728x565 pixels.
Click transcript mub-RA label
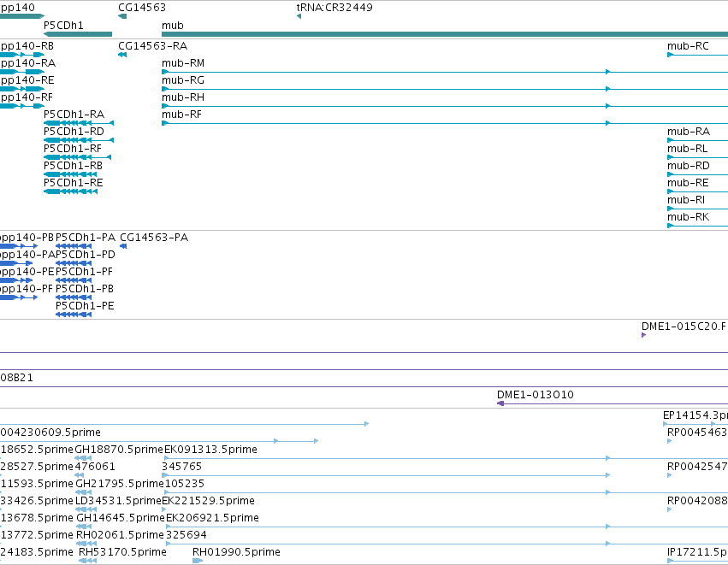[689, 132]
